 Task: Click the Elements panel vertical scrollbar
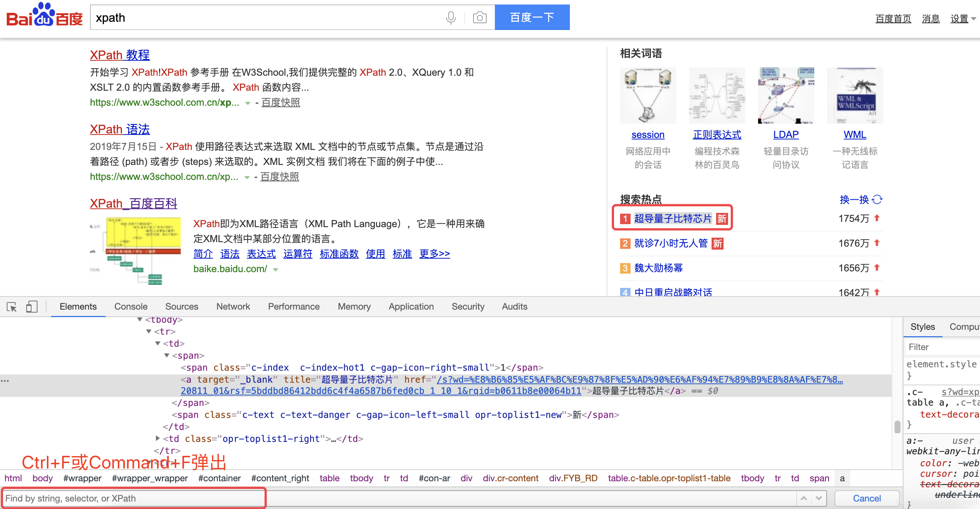(x=897, y=427)
